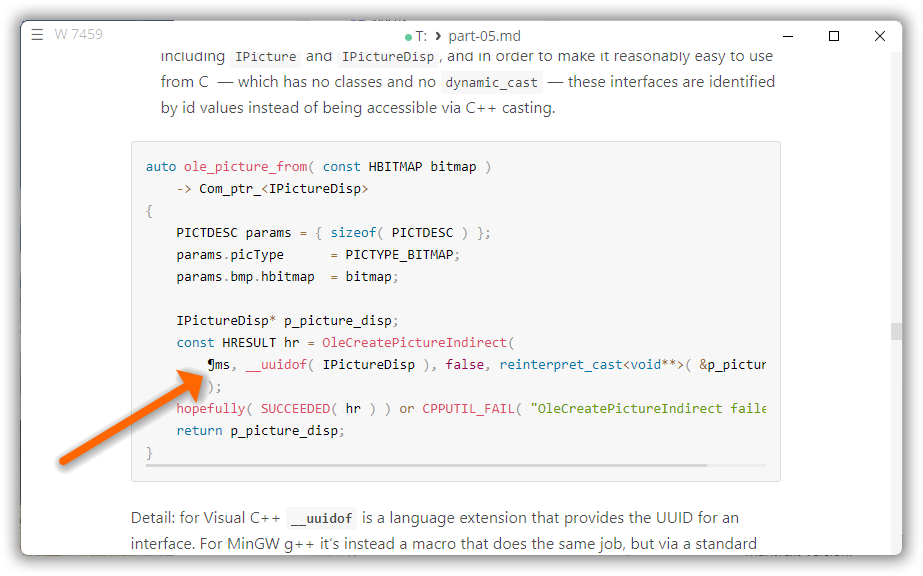Screen dimensions: 923x576
Task: Minimize the editor window
Action: click(x=788, y=36)
